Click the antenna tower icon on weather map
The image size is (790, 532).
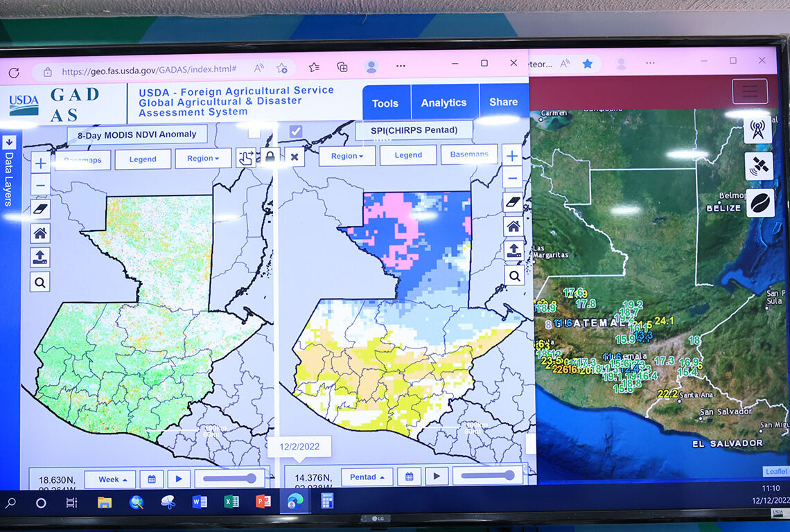tap(758, 130)
